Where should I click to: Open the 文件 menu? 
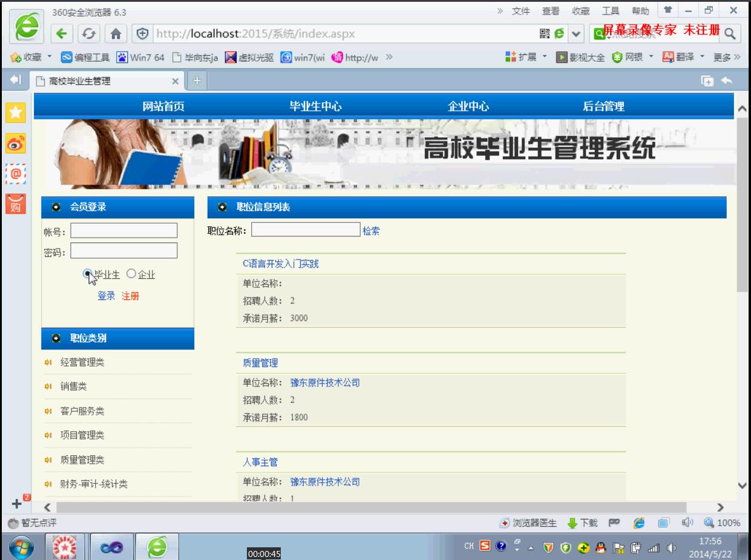(520, 11)
